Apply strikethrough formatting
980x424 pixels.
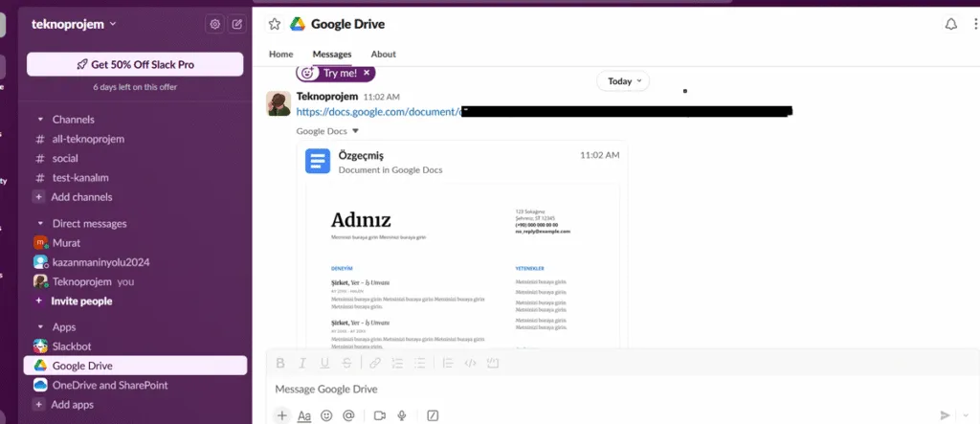pyautogui.click(x=346, y=364)
